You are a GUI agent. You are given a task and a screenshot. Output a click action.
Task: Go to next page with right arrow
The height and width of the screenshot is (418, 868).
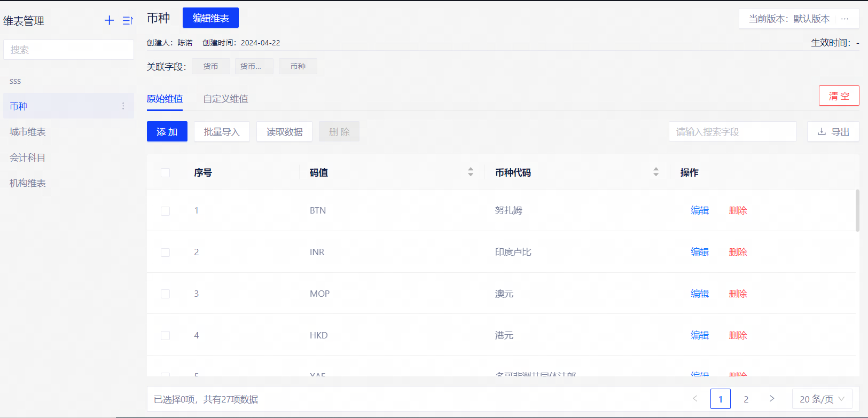772,399
